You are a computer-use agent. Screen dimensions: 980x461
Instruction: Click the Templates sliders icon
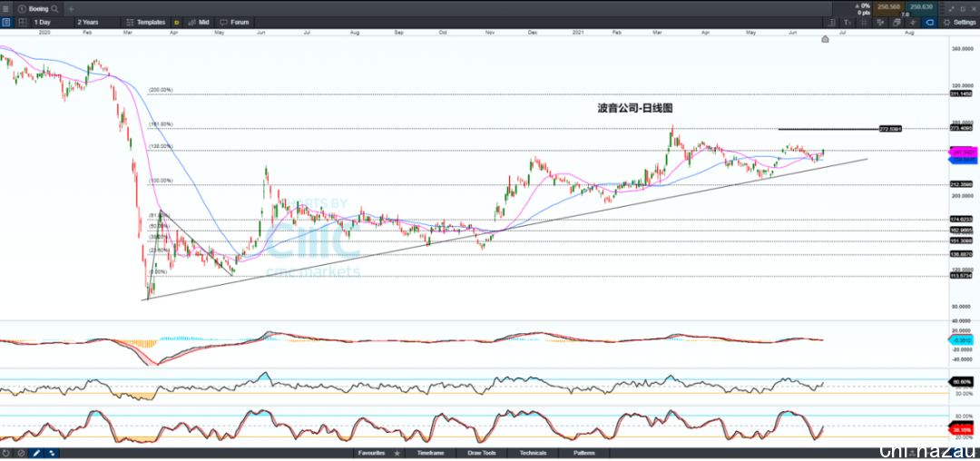(130, 23)
